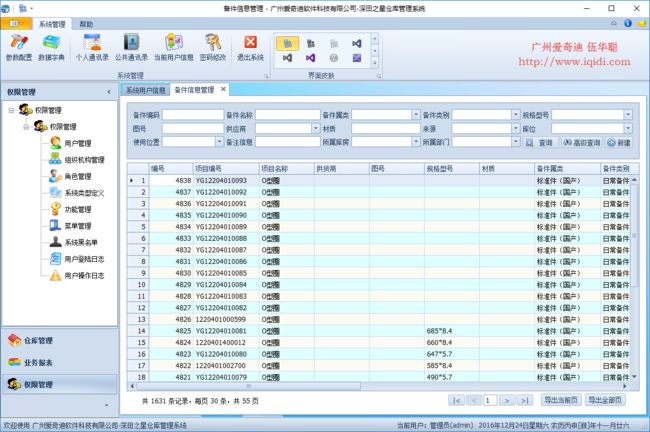Screen dimensions: 650x432
Task: Open 个人通讯录 address book
Action: coord(93,47)
